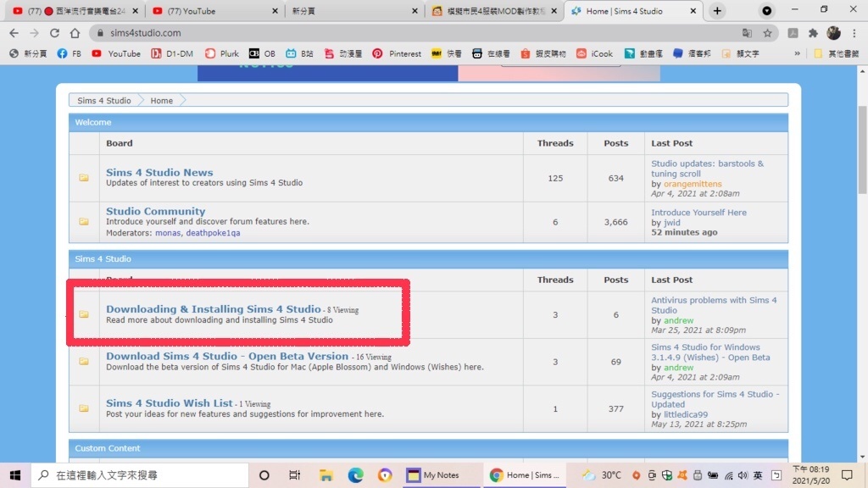Image resolution: width=868 pixels, height=488 pixels.
Task: Switch to the MOD tutorial tab
Action: click(x=494, y=11)
